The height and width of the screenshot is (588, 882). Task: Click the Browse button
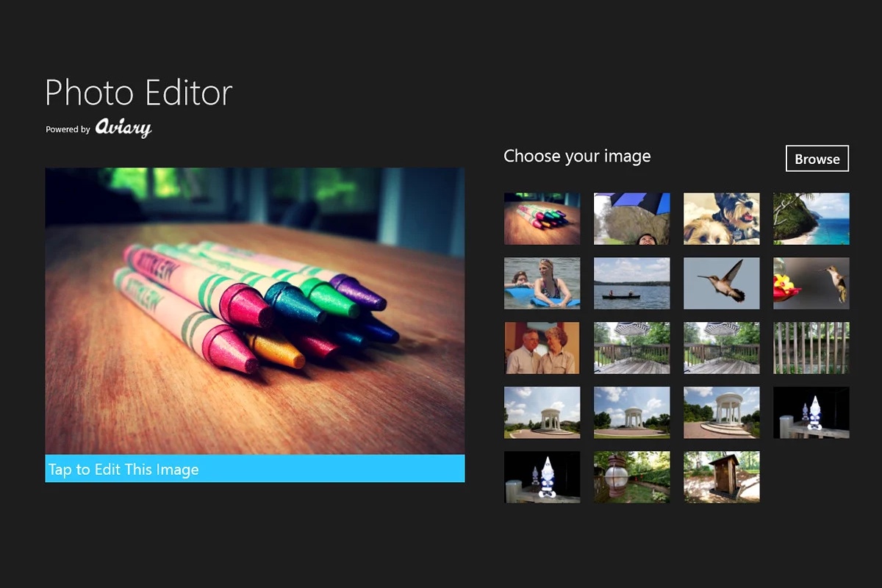[x=817, y=159]
